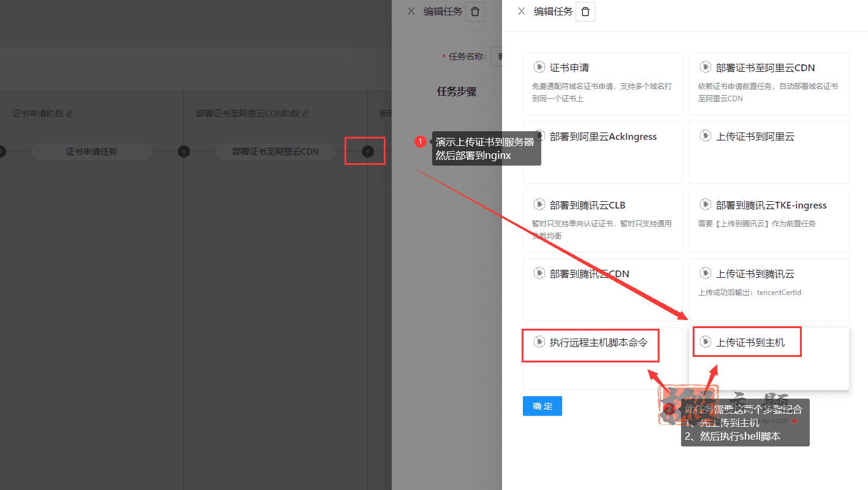Pick the 部署到腾讯云CLB plugin card

click(603, 221)
